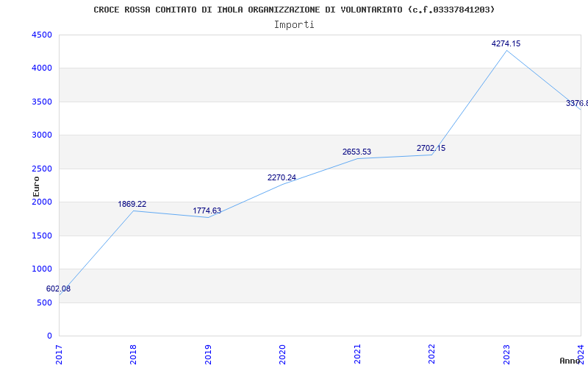Viewport: 588px width, 368px height.
Task: Click the 2500 y-axis tick label
Action: pos(42,169)
